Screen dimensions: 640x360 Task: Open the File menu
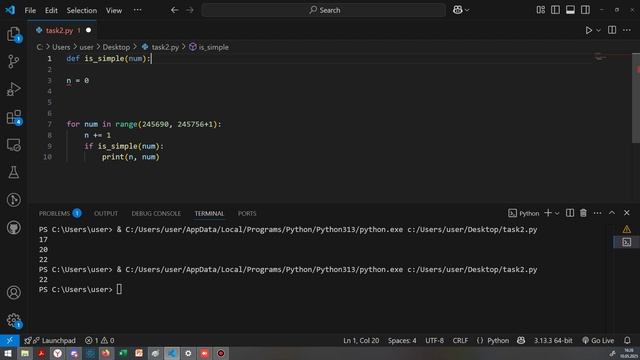tap(30, 10)
